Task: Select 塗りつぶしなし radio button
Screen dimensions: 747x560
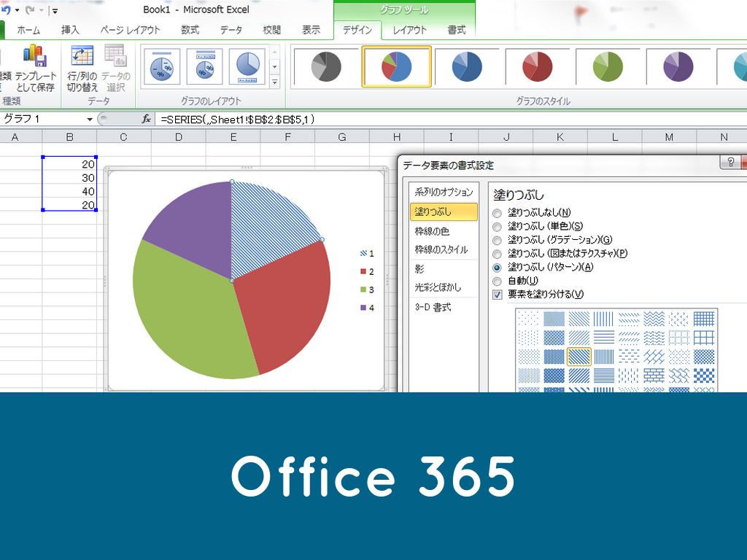Action: [x=498, y=213]
